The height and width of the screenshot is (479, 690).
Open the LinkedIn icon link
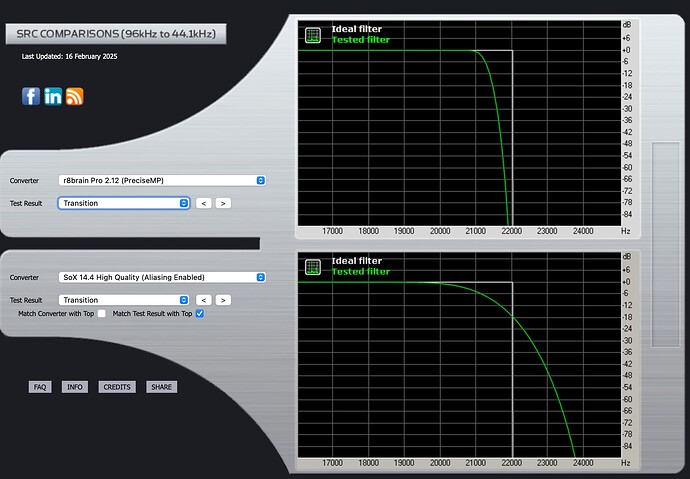coord(53,96)
